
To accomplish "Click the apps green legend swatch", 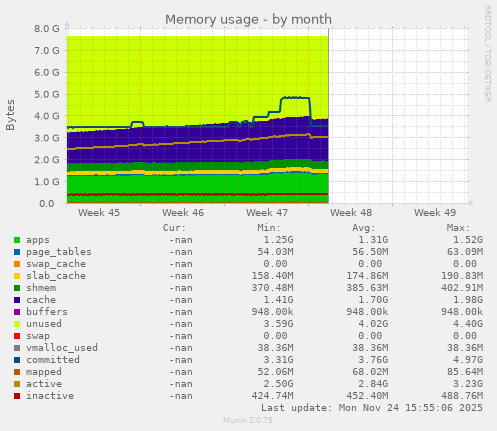I will click(17, 240).
